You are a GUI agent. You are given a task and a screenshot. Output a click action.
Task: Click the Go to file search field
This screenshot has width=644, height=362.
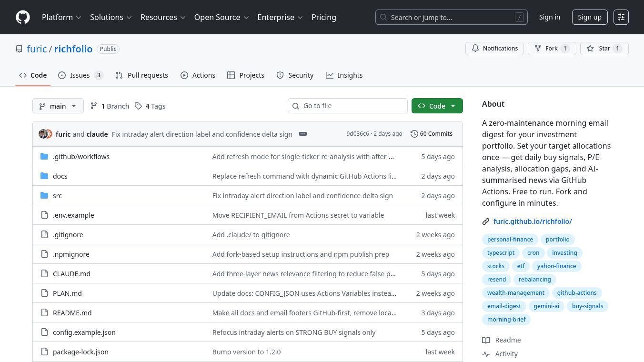coord(348,106)
